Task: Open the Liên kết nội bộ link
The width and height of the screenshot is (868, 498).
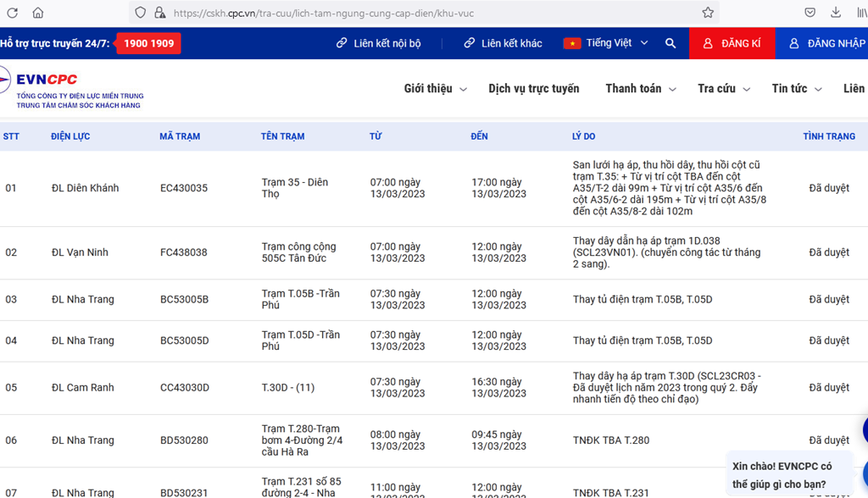Action: [x=378, y=43]
